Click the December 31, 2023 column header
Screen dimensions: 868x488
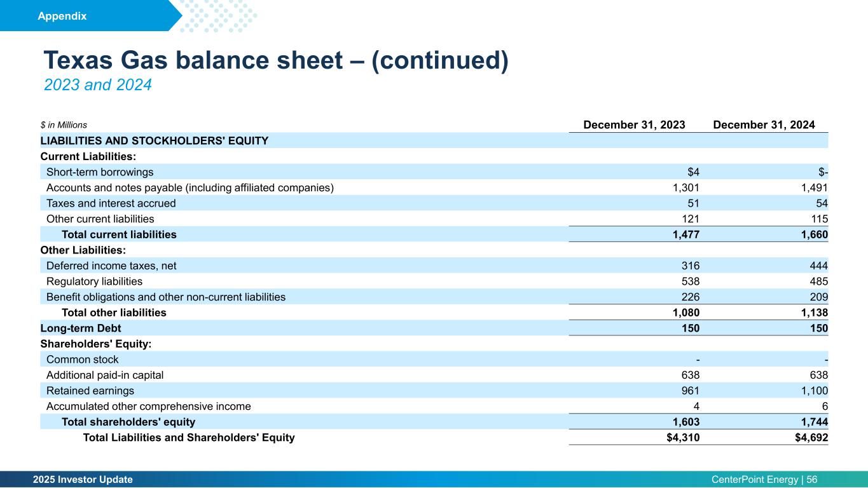(x=634, y=125)
